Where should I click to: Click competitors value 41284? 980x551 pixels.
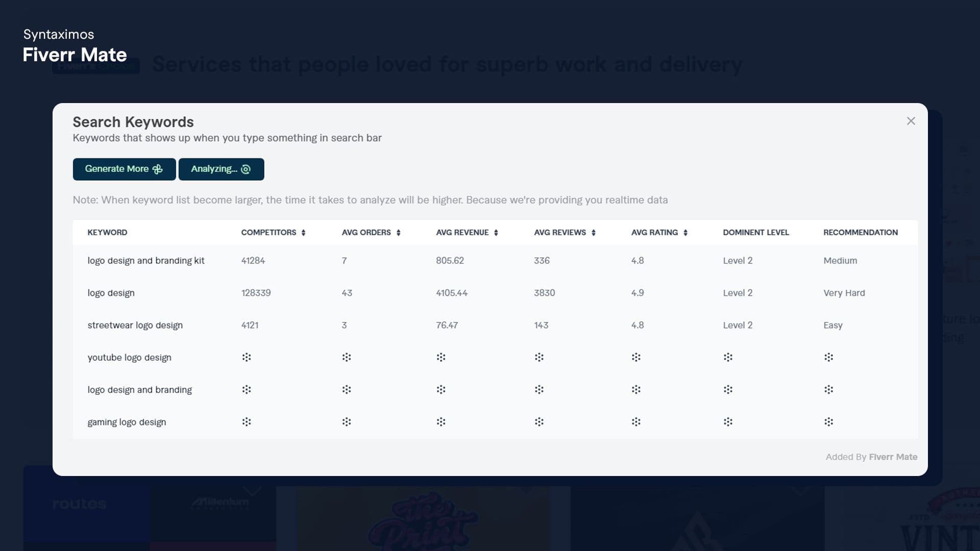coord(253,261)
